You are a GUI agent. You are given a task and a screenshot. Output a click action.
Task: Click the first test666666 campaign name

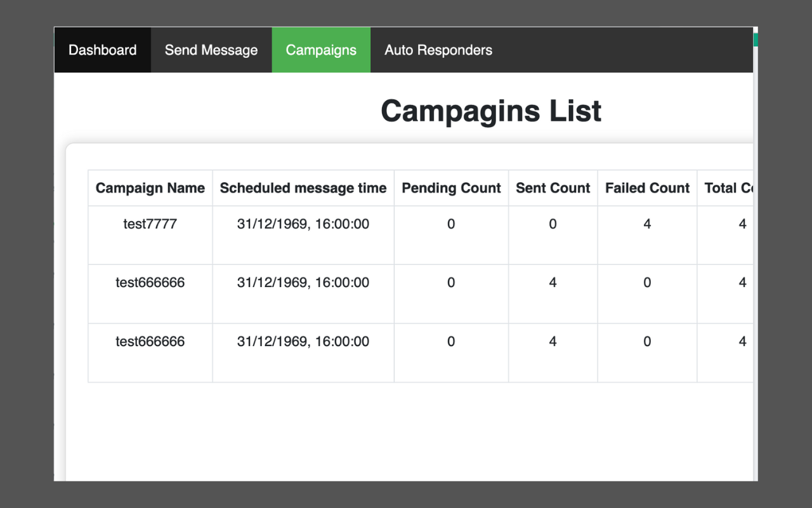(x=150, y=283)
